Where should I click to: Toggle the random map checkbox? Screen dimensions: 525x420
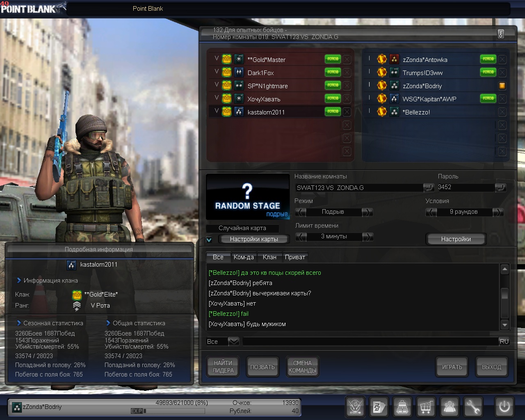point(209,240)
